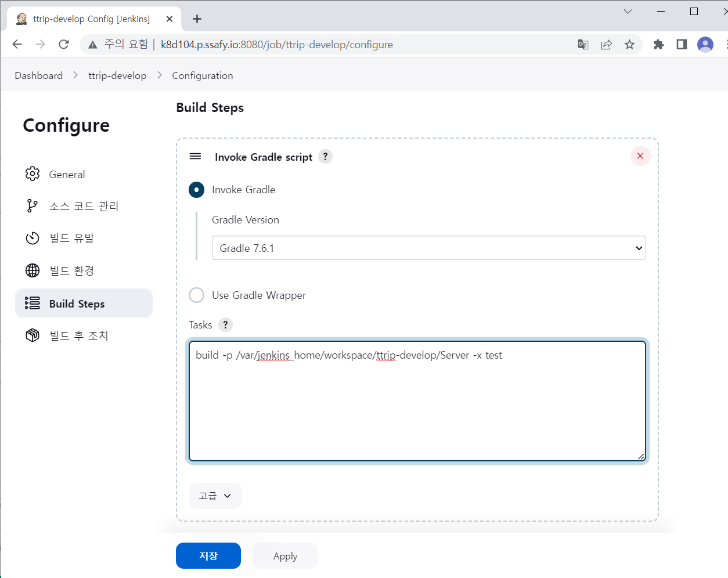
Task: Go to 소스 코드 관리 section
Action: pyautogui.click(x=84, y=206)
